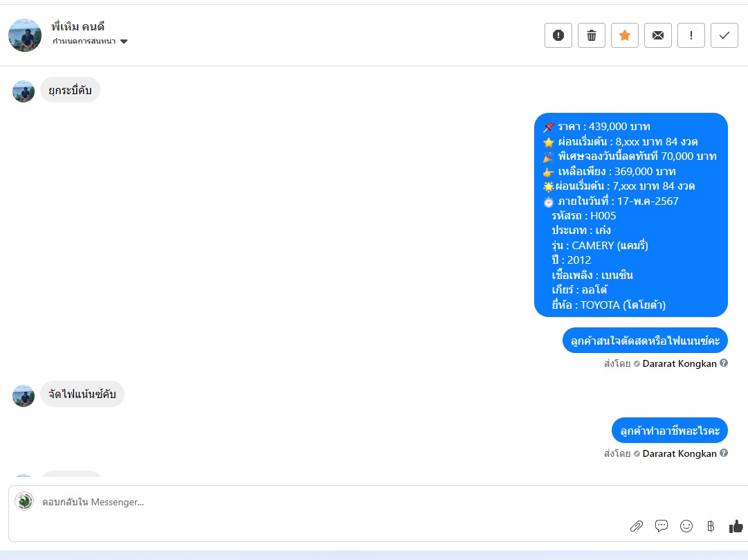Click the page avatar in reply box
The height and width of the screenshot is (560, 748).
click(24, 501)
